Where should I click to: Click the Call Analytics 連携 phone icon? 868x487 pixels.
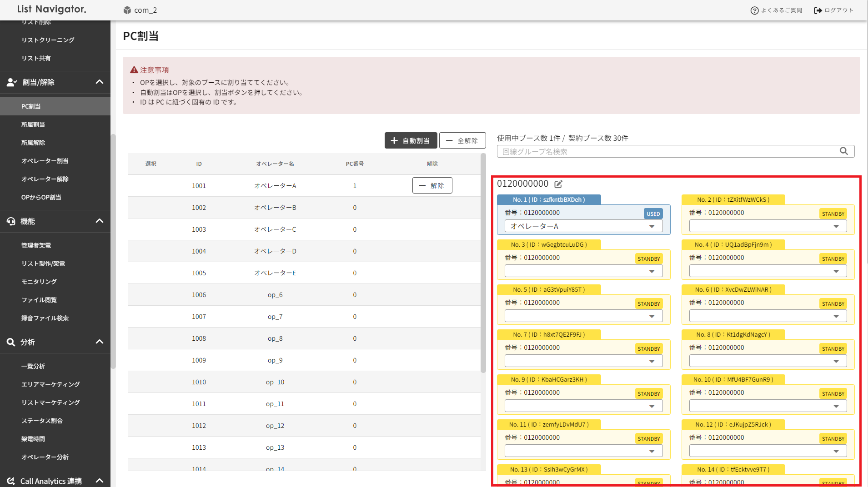tap(11, 481)
